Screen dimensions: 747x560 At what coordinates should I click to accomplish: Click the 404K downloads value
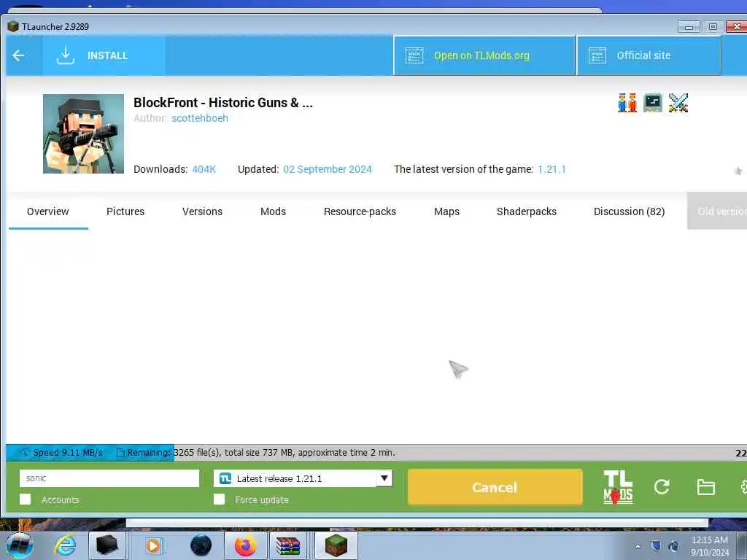click(204, 169)
